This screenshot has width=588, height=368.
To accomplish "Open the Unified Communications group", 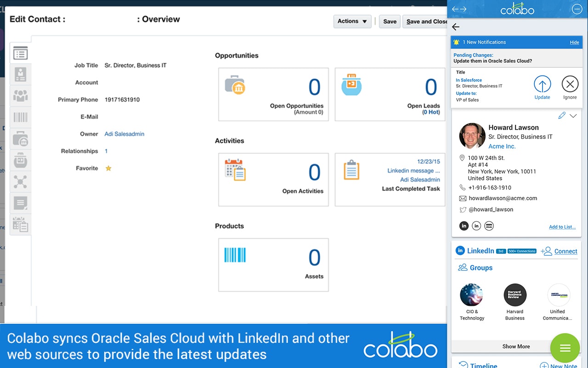I will click(x=558, y=302).
